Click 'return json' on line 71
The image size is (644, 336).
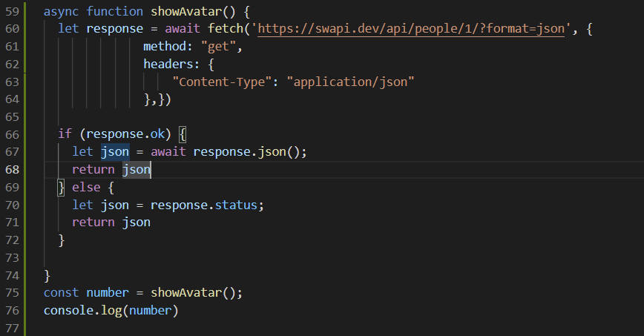[x=111, y=223]
